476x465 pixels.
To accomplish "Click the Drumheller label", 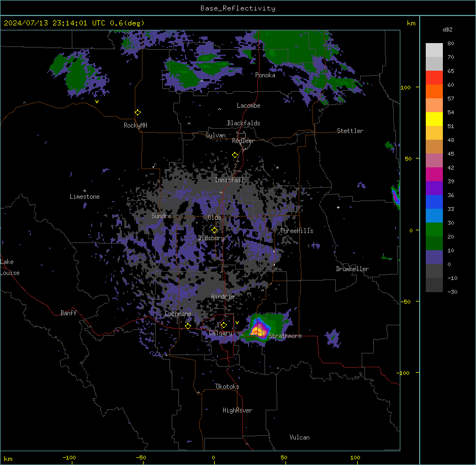I will (352, 269).
